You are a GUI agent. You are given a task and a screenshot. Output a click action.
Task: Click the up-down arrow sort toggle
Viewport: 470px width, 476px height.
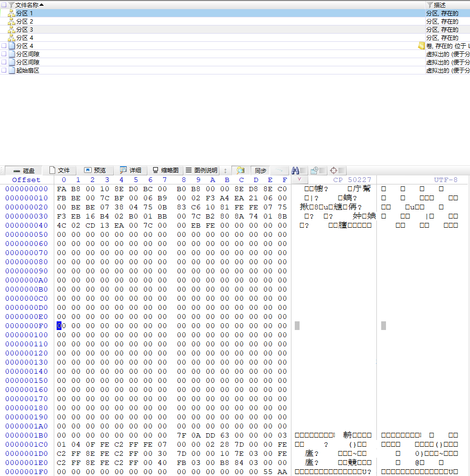[x=225, y=171]
